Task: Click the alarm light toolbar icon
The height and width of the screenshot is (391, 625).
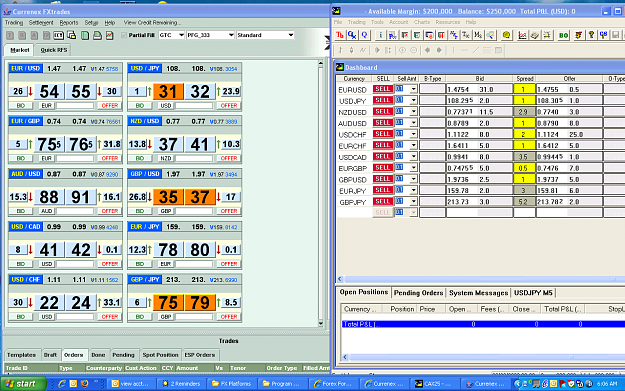Action: pos(547,35)
